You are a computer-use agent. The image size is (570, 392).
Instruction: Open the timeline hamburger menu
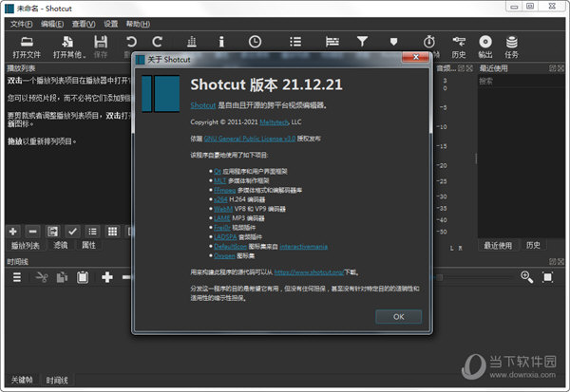pos(17,277)
